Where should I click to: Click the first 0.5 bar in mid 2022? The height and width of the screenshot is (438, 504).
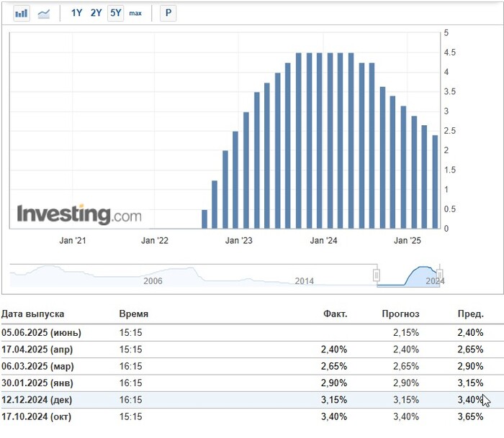(x=204, y=219)
